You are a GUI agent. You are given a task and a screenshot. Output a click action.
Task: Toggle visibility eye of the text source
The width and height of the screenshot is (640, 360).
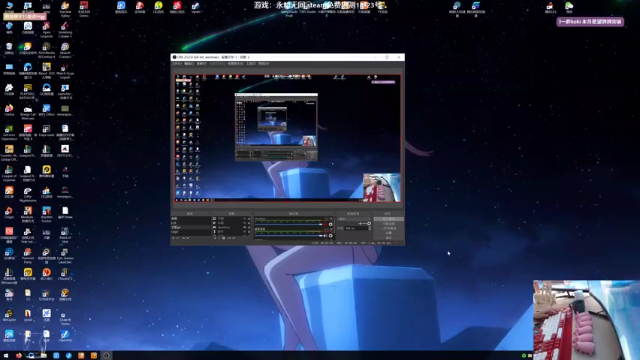point(244,231)
